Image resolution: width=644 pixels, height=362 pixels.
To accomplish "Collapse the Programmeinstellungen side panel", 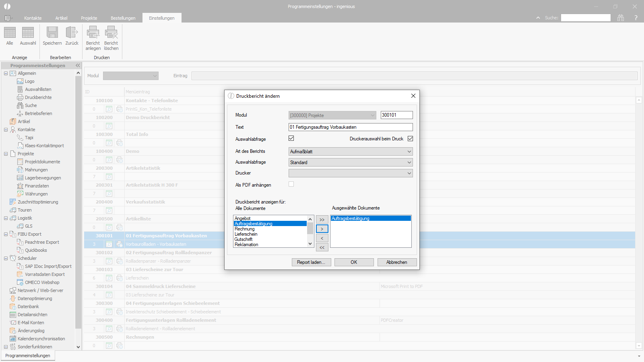I will pyautogui.click(x=78, y=65).
